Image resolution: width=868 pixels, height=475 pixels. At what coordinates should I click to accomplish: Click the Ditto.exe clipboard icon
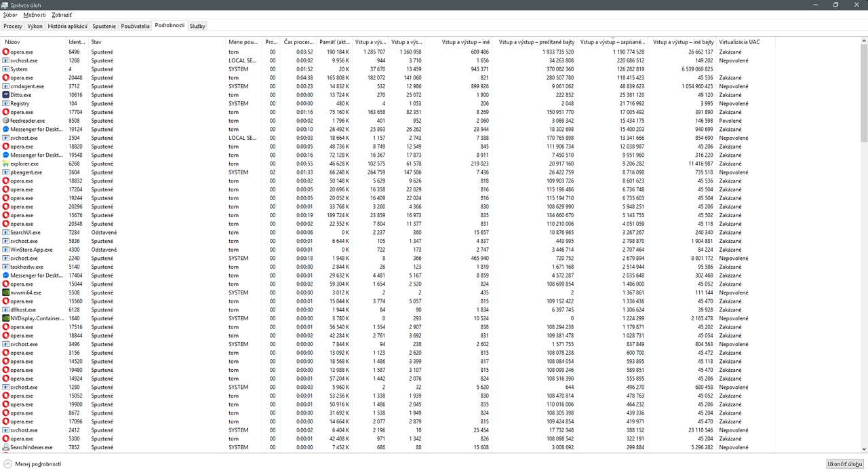pos(6,95)
